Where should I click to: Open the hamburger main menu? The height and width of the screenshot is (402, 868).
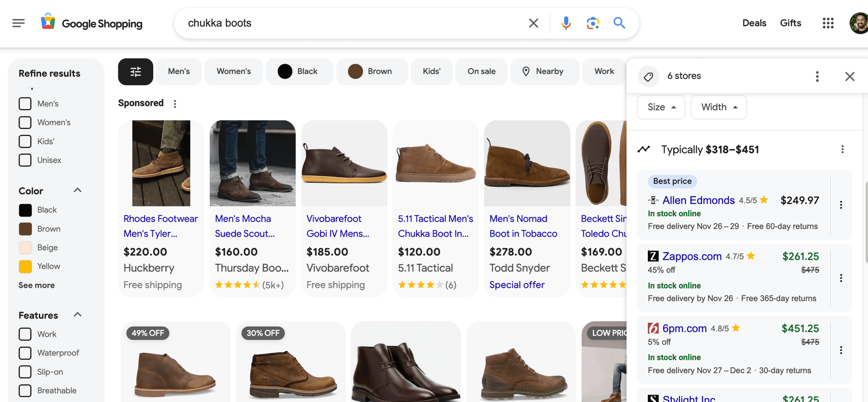[x=19, y=23]
